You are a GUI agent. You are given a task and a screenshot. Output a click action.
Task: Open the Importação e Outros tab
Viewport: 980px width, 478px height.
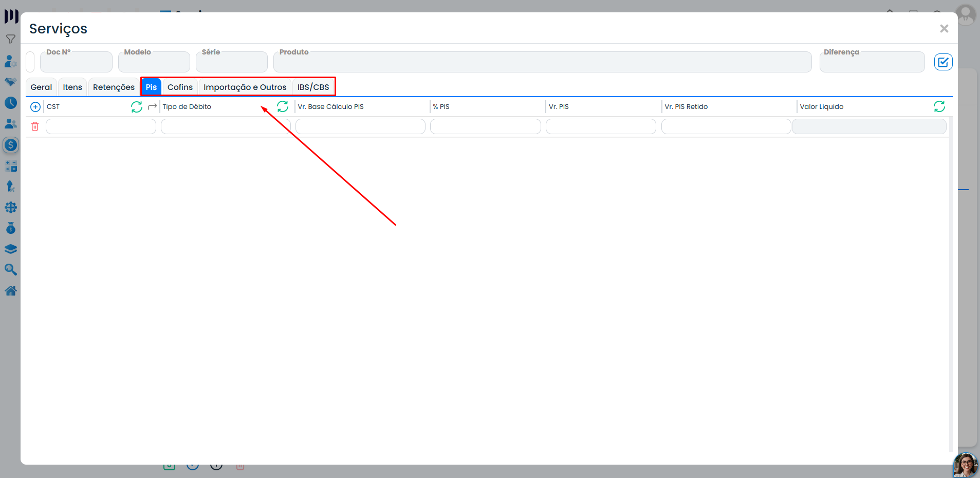pos(245,87)
